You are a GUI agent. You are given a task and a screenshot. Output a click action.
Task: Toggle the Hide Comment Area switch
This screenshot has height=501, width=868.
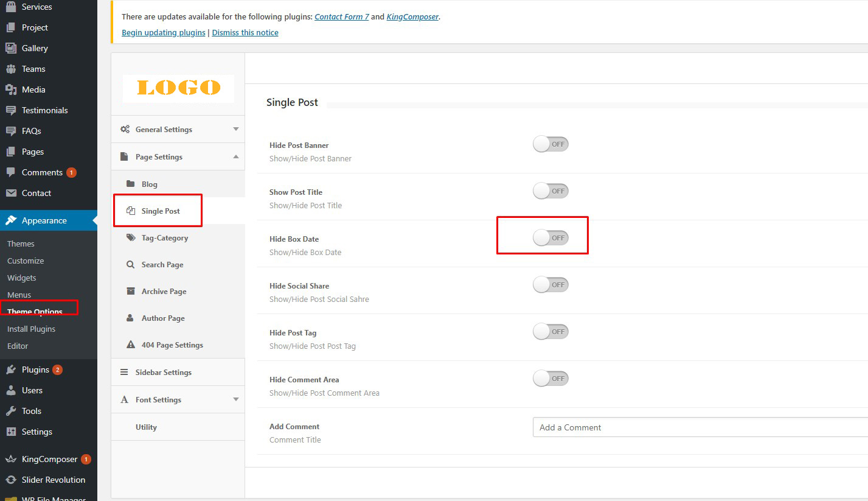point(550,379)
